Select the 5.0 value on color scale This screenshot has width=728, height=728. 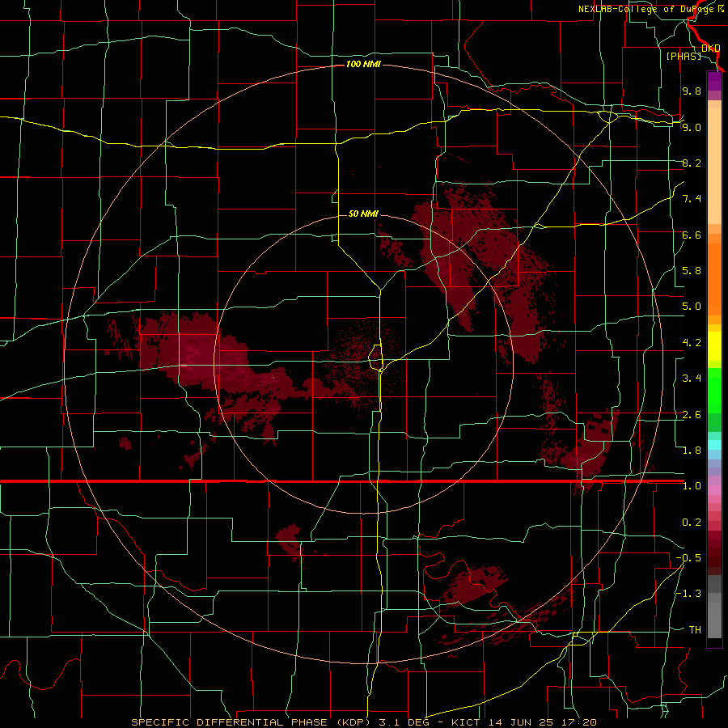coord(692,307)
